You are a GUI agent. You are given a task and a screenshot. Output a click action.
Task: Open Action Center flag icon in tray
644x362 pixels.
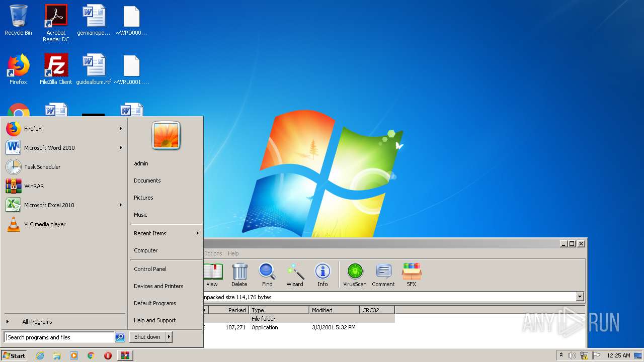[x=596, y=355]
